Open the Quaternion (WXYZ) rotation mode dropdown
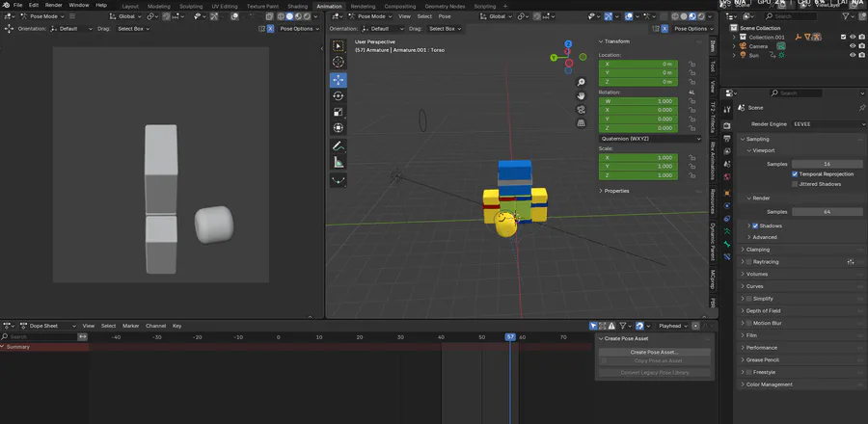 pyautogui.click(x=650, y=139)
